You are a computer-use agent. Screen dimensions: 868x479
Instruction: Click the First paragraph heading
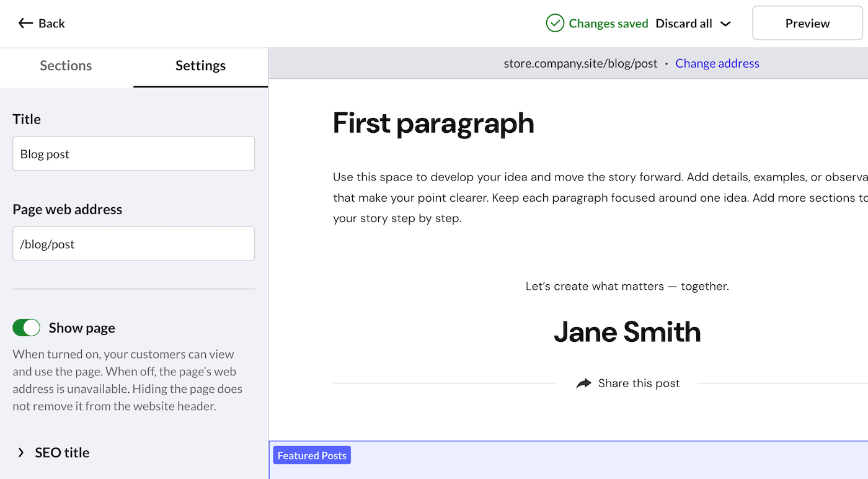click(433, 123)
